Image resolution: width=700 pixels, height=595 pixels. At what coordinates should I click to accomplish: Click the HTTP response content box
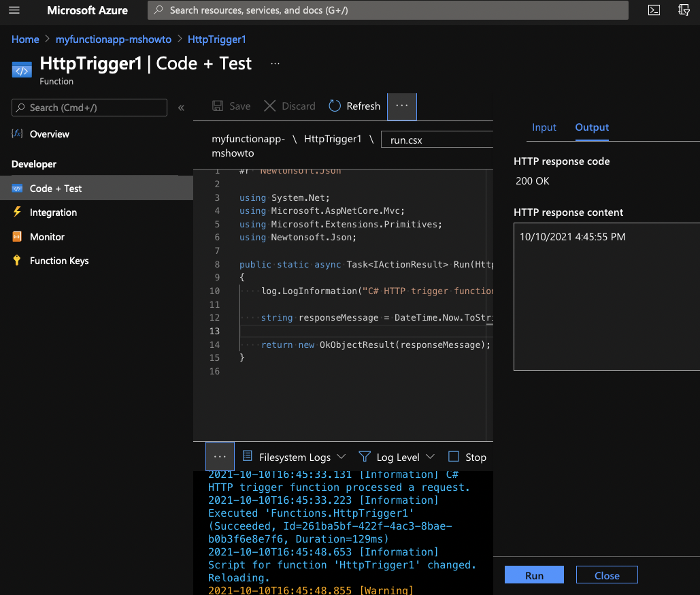click(607, 297)
